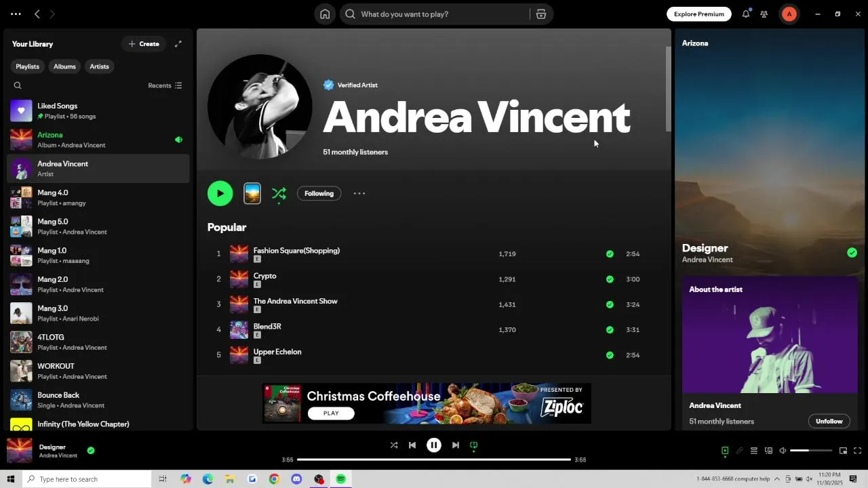Open the Arizona album thumbnail beside play button

tap(252, 193)
